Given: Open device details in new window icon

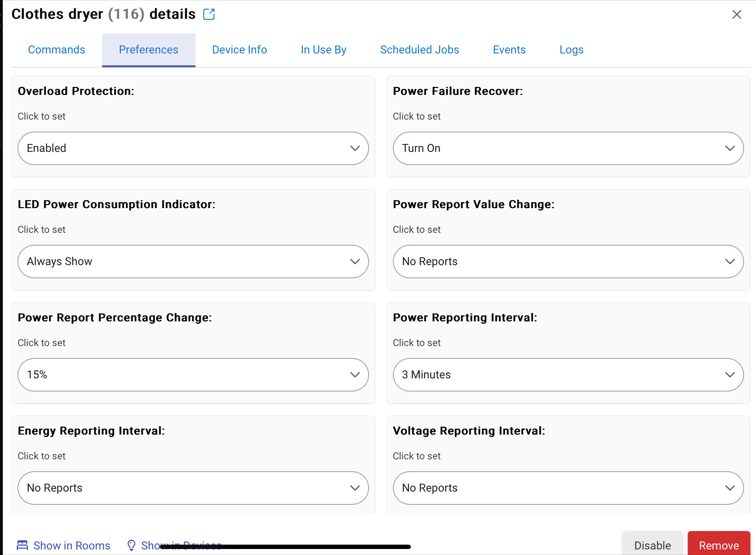Looking at the screenshot, I should click(209, 14).
